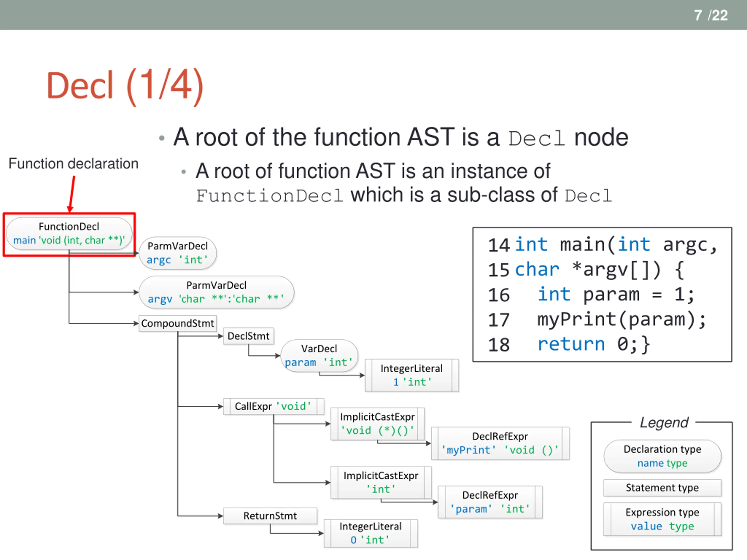Click the IntegerLiteral 0 'int' node
Viewport: 747px width, 560px height.
tap(371, 534)
